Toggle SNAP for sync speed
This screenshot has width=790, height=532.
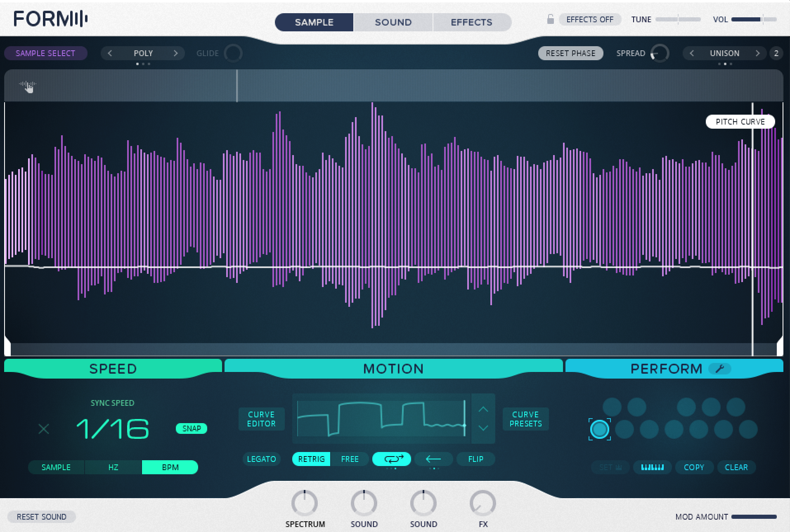pos(191,428)
